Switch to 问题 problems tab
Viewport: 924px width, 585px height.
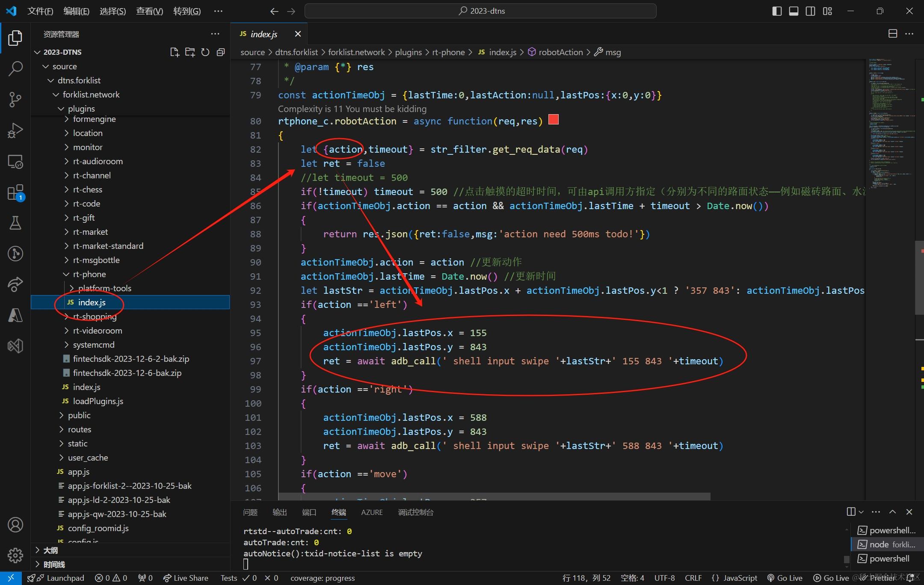[x=250, y=512]
